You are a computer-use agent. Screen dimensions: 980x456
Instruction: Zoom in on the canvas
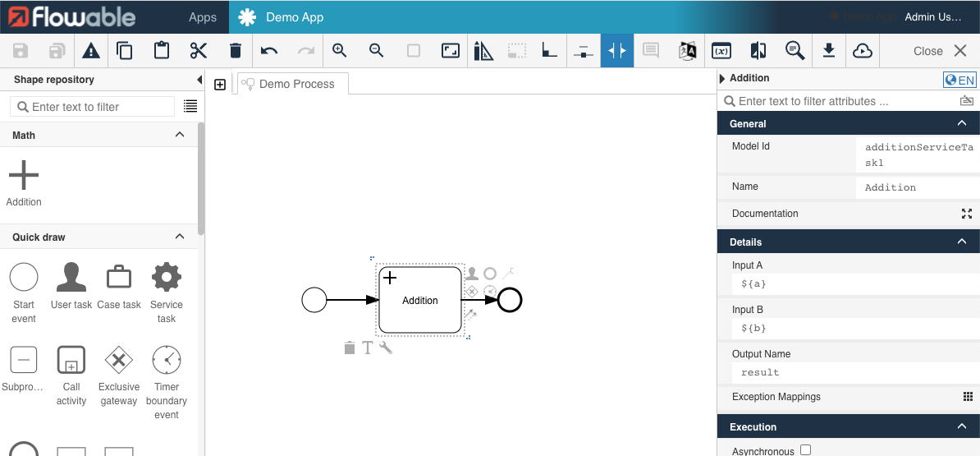(x=339, y=51)
